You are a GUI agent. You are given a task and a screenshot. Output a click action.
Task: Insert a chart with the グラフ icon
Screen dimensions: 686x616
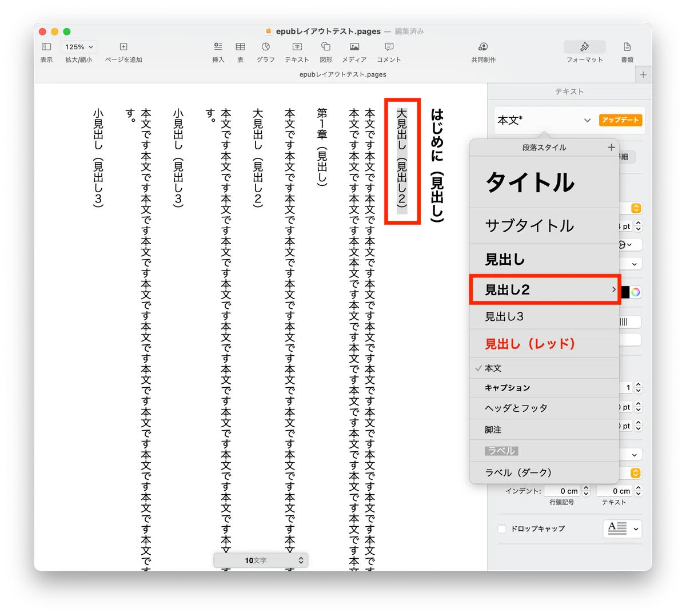tap(265, 47)
